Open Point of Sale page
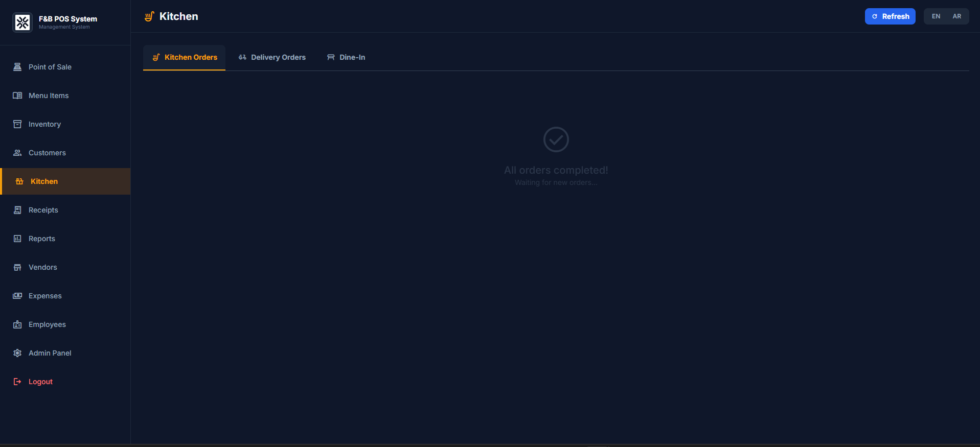The height and width of the screenshot is (447, 980). [65, 67]
